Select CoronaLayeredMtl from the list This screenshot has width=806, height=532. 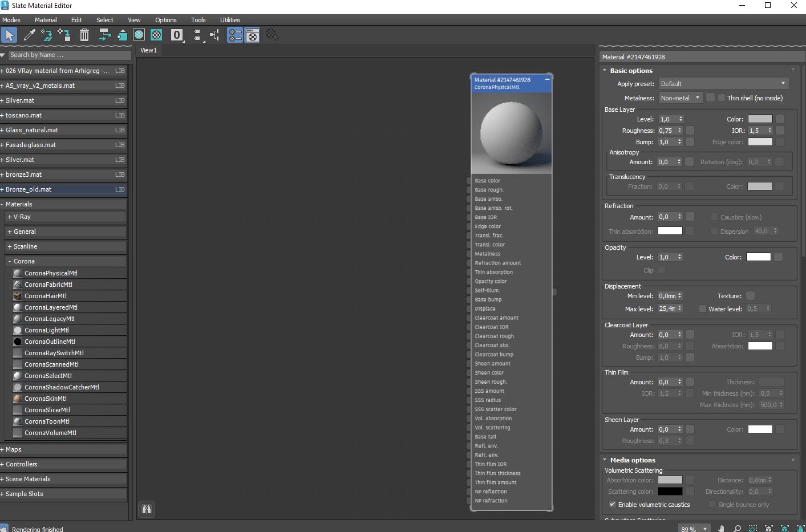(x=51, y=307)
